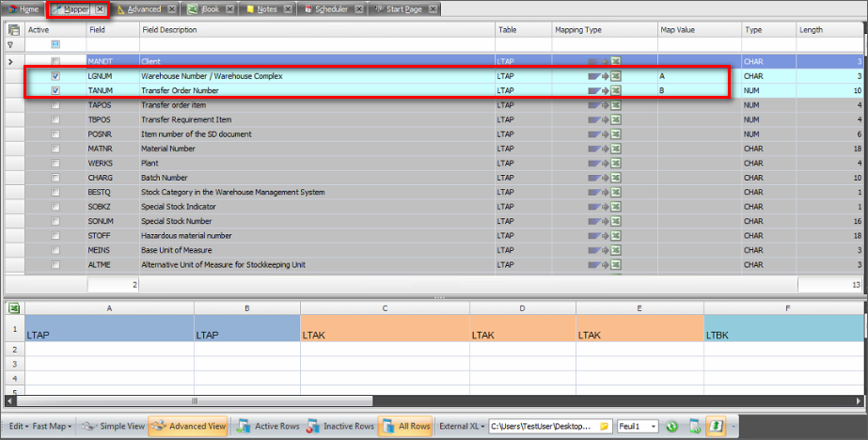Image resolution: width=868 pixels, height=440 pixels.
Task: Click the Excel mapping icon in the STOFF row
Action: click(x=616, y=236)
